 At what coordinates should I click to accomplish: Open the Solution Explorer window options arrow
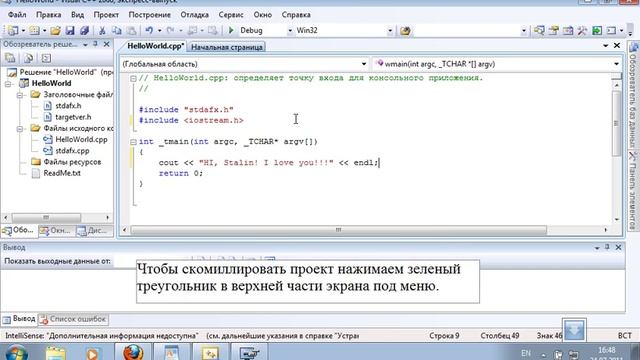tap(85, 44)
